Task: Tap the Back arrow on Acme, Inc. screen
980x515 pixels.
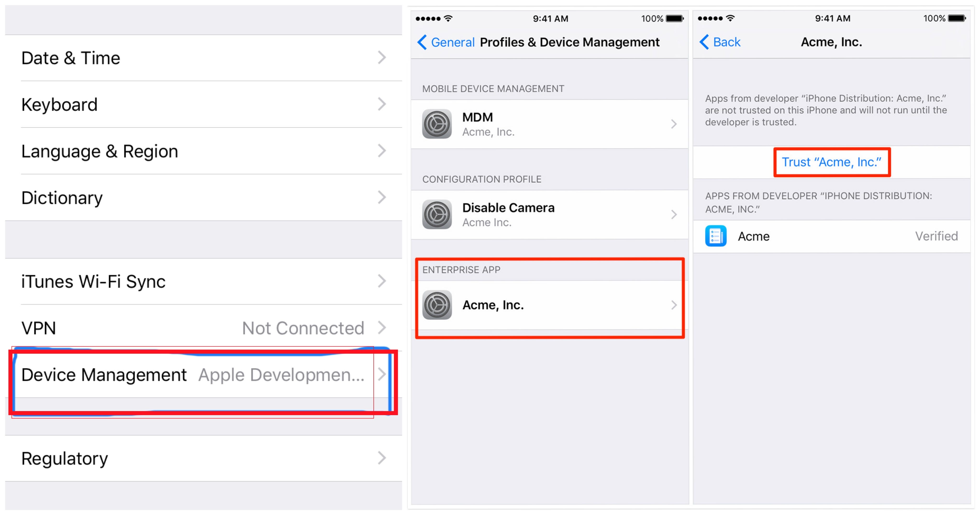Action: coord(704,42)
